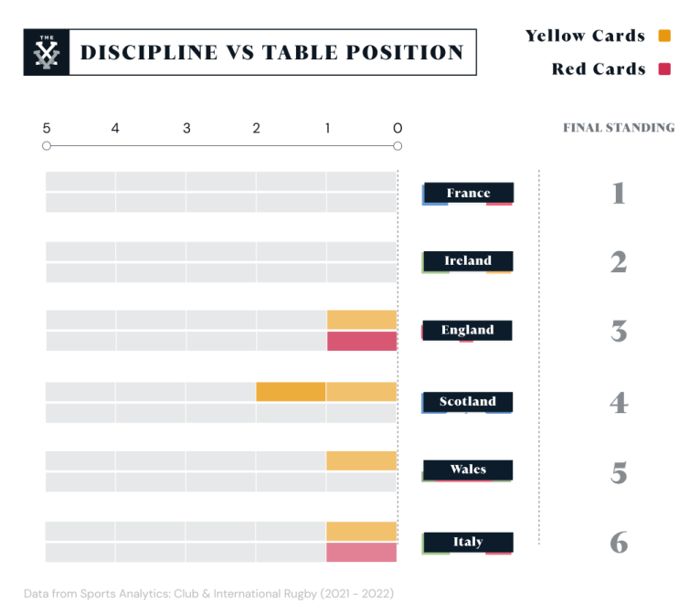Viewport: 700px width, 613px height.
Task: Click the England team label
Action: (x=468, y=330)
